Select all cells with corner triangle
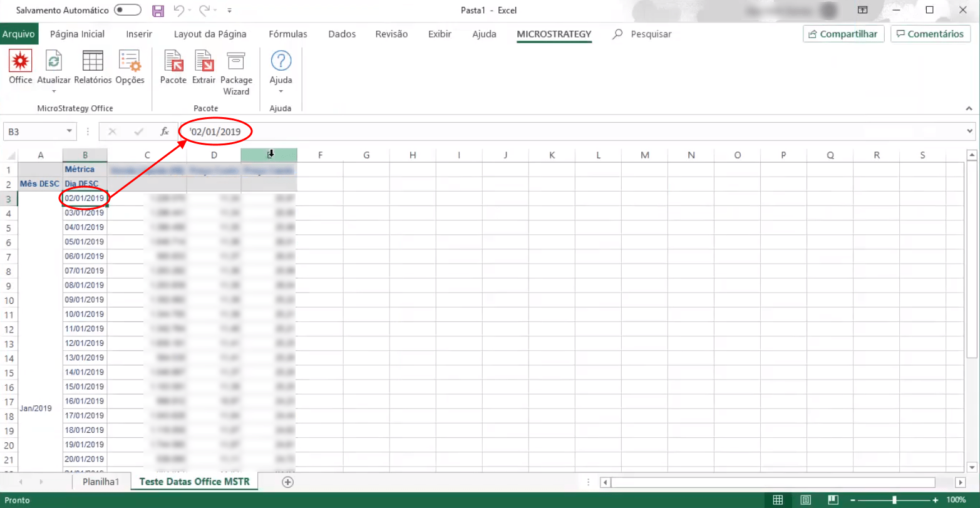 coord(11,155)
